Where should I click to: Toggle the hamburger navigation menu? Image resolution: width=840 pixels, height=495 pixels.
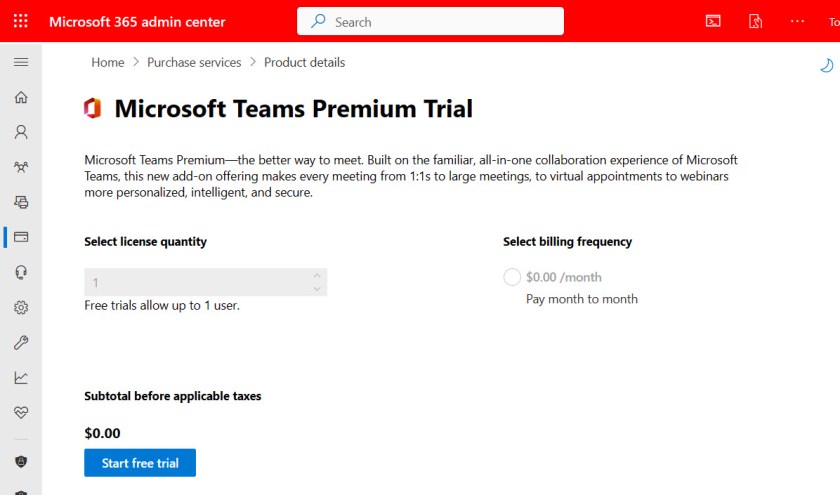(x=21, y=62)
